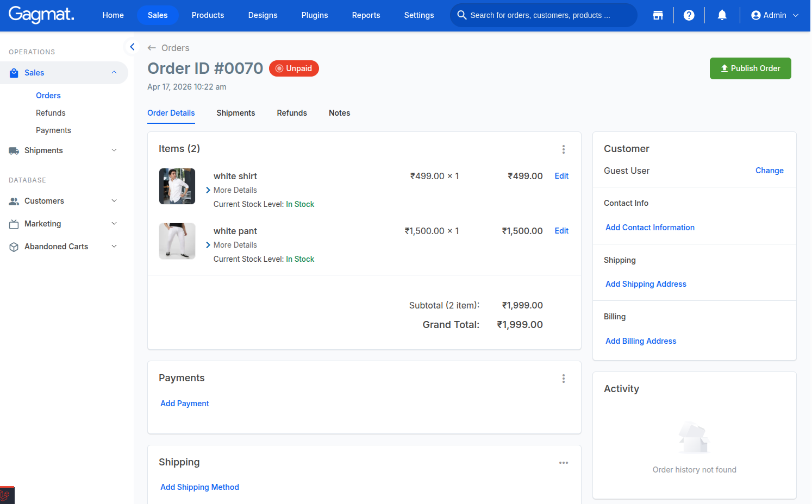The width and height of the screenshot is (812, 504).
Task: Click Add Contact Information link
Action: click(650, 228)
